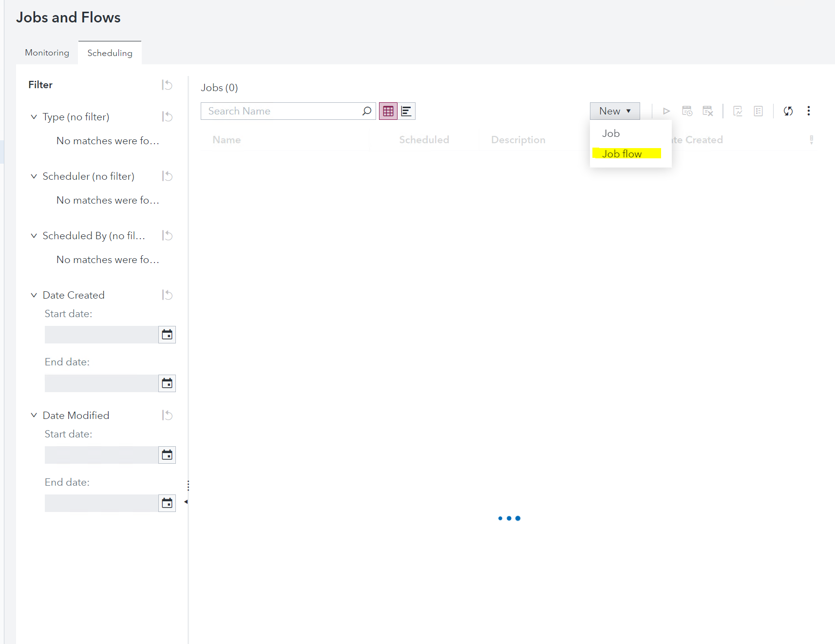Switch to table view of jobs
The image size is (835, 644).
pyautogui.click(x=388, y=111)
